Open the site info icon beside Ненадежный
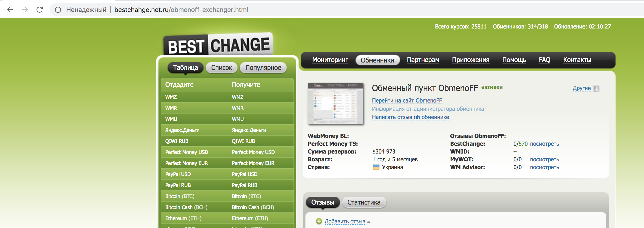The image size is (644, 228). (x=58, y=10)
